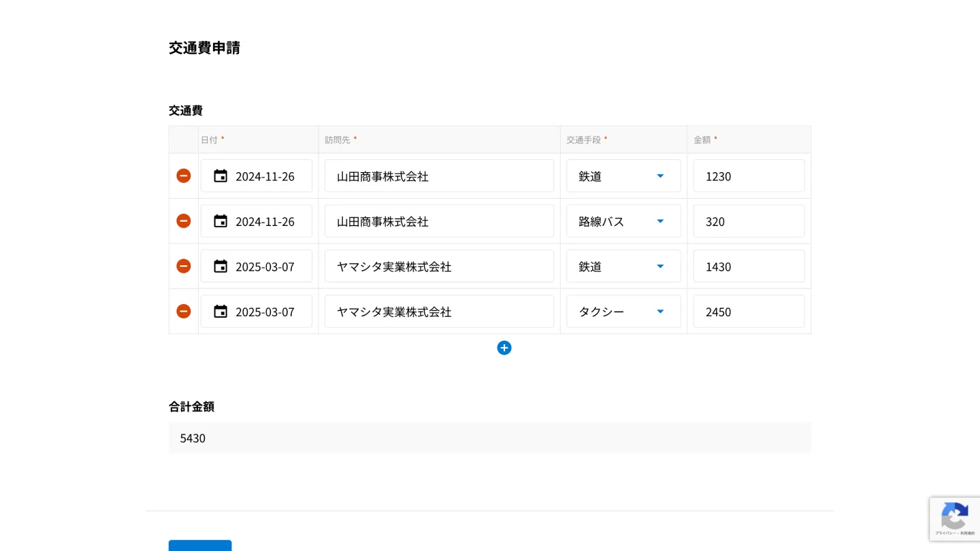Click the amount field showing 320
The image size is (980, 551).
pyautogui.click(x=749, y=221)
